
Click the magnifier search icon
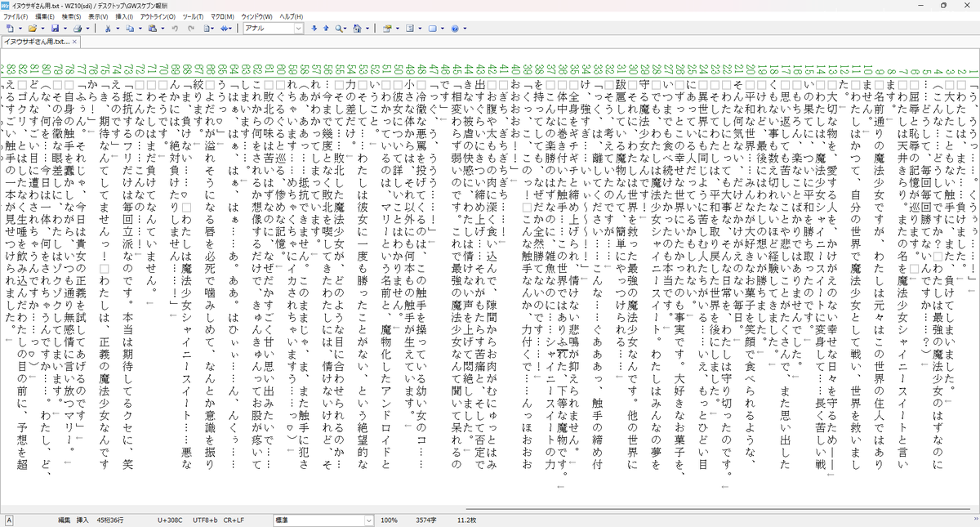pyautogui.click(x=339, y=29)
